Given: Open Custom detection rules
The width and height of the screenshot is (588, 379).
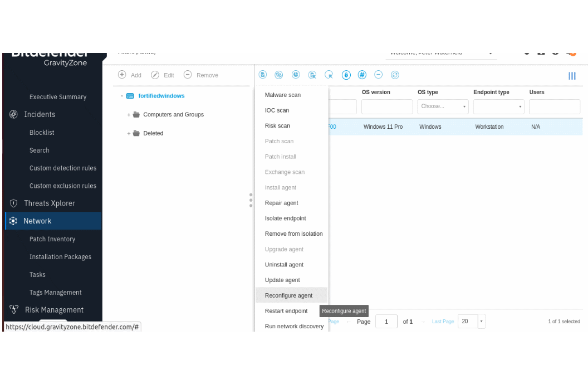Looking at the screenshot, I should (62, 168).
